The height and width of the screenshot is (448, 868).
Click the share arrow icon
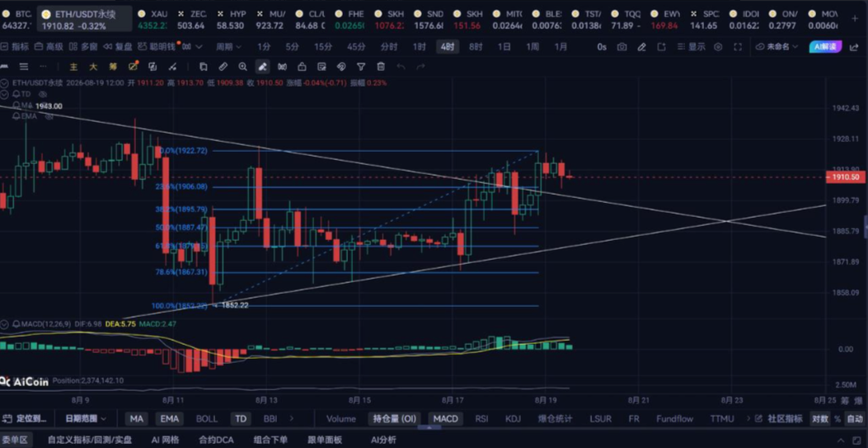tap(854, 47)
